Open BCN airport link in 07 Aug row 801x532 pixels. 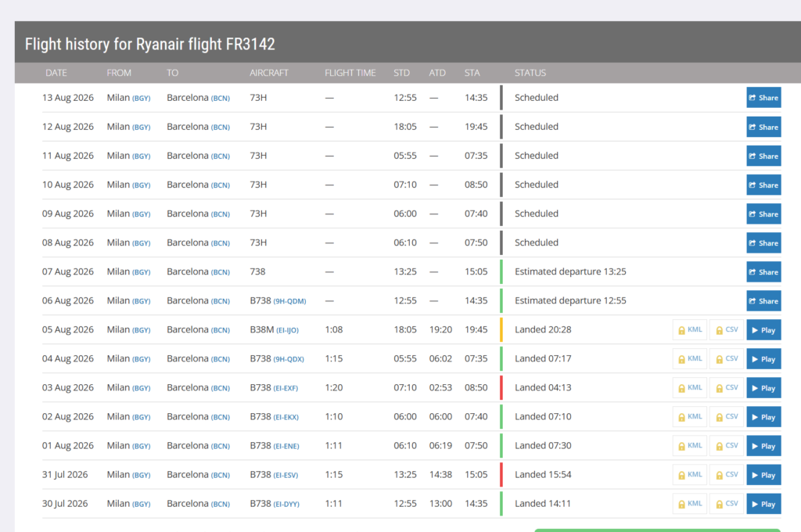click(220, 272)
